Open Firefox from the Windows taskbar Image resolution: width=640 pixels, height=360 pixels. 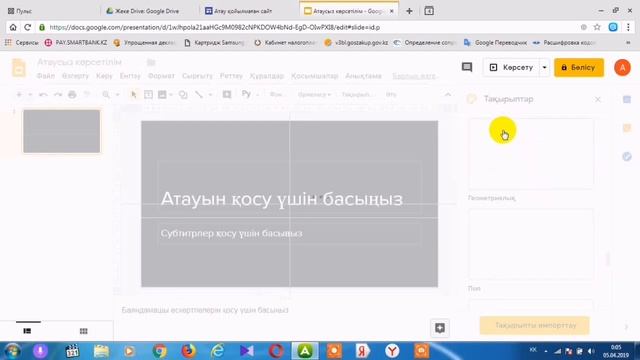pyautogui.click(x=188, y=351)
